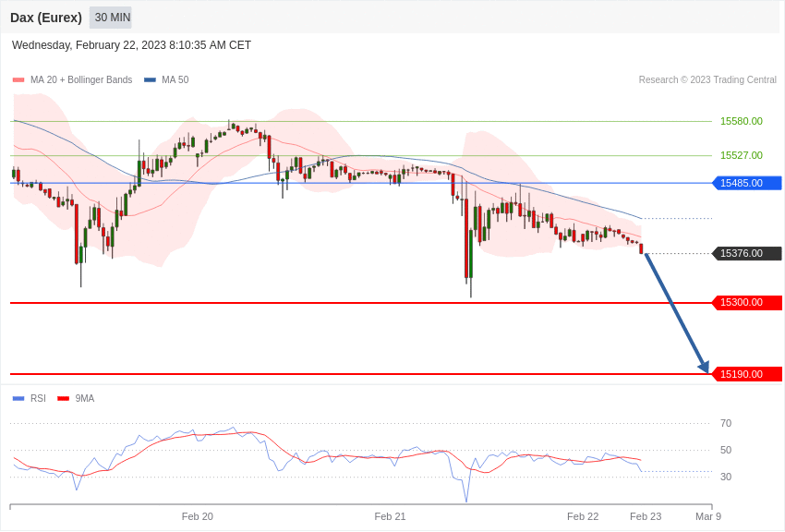The width and height of the screenshot is (785, 532).
Task: Toggle the MA 50 legend label
Action: 175,80
